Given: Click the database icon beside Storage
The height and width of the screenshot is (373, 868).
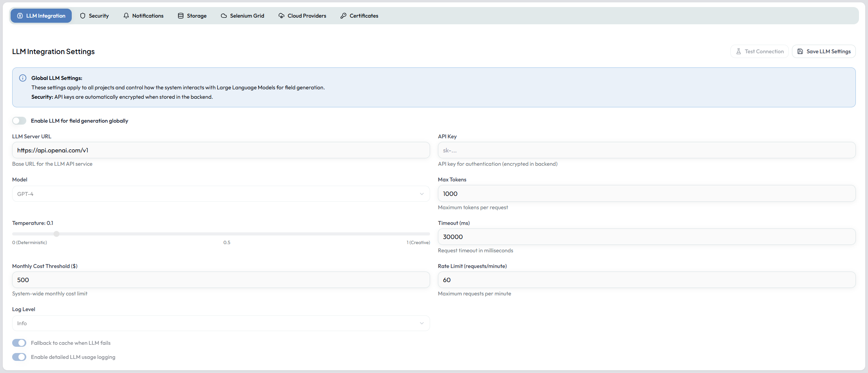Looking at the screenshot, I should point(181,16).
